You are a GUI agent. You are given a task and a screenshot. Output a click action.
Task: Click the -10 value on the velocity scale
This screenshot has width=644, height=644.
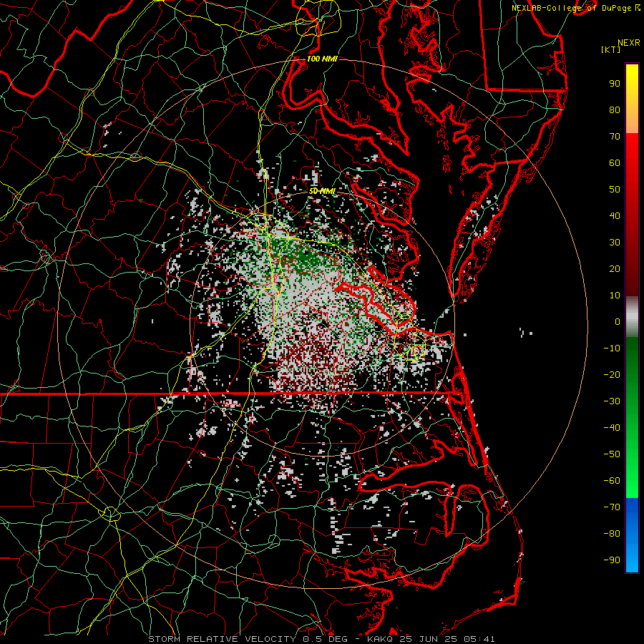point(612,348)
